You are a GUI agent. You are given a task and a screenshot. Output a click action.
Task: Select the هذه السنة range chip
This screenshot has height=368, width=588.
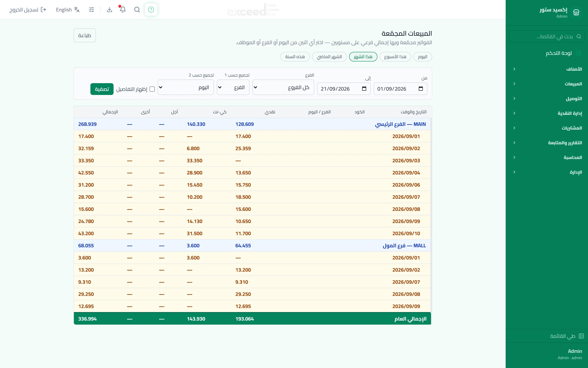295,57
